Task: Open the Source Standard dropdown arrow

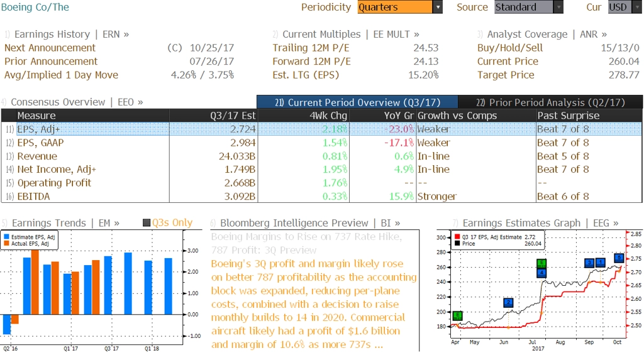Action: (x=558, y=7)
